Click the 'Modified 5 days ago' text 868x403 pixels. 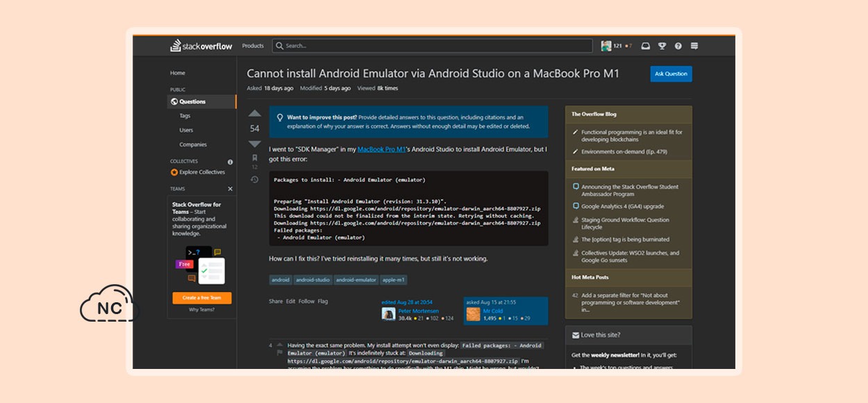pos(326,88)
